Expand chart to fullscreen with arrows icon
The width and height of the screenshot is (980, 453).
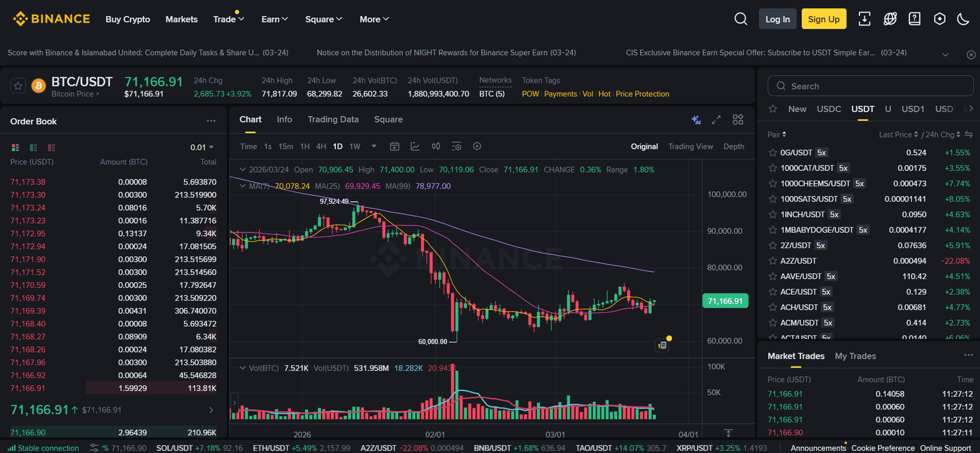716,120
